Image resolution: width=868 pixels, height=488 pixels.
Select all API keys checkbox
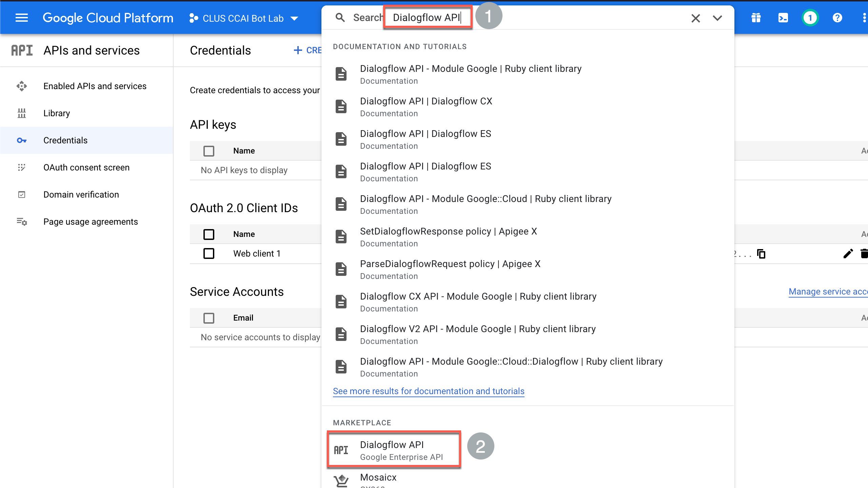209,151
